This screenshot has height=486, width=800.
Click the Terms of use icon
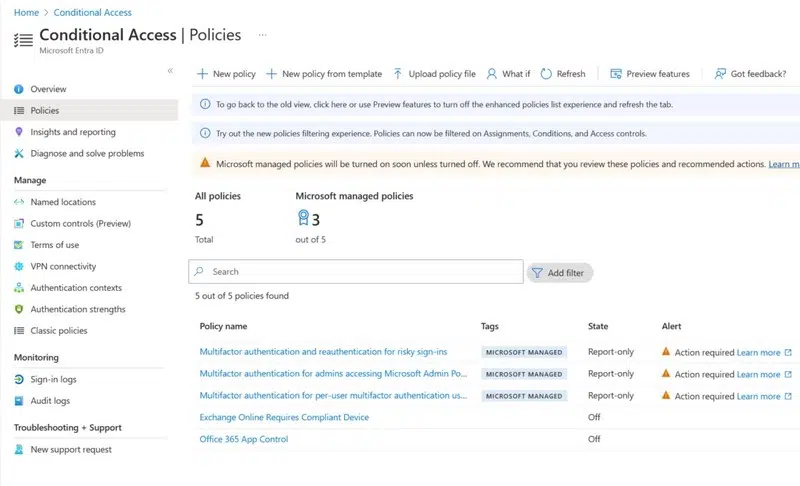[19, 245]
